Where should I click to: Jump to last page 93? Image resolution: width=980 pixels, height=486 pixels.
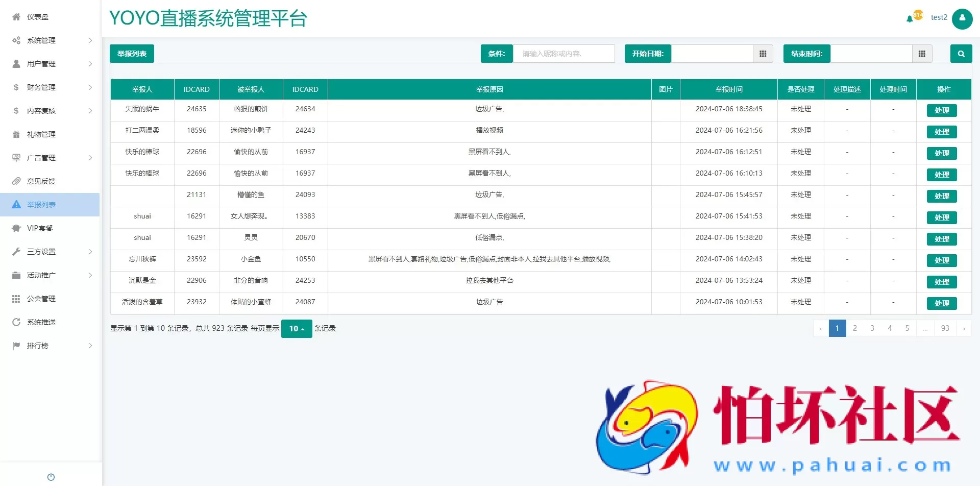click(x=945, y=328)
